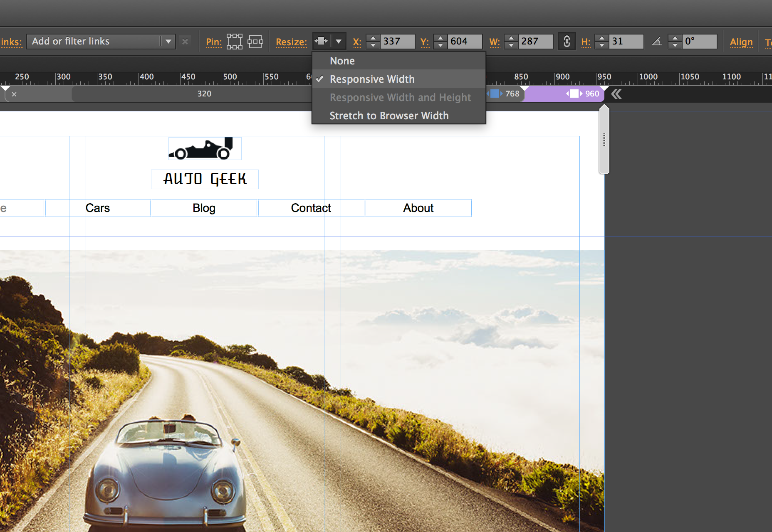Viewport: 772px width, 532px height.
Task: Click the Resize mode icon button
Action: pos(322,41)
